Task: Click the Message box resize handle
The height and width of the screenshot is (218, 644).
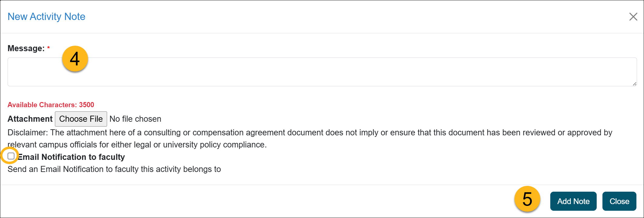Action: [634, 84]
